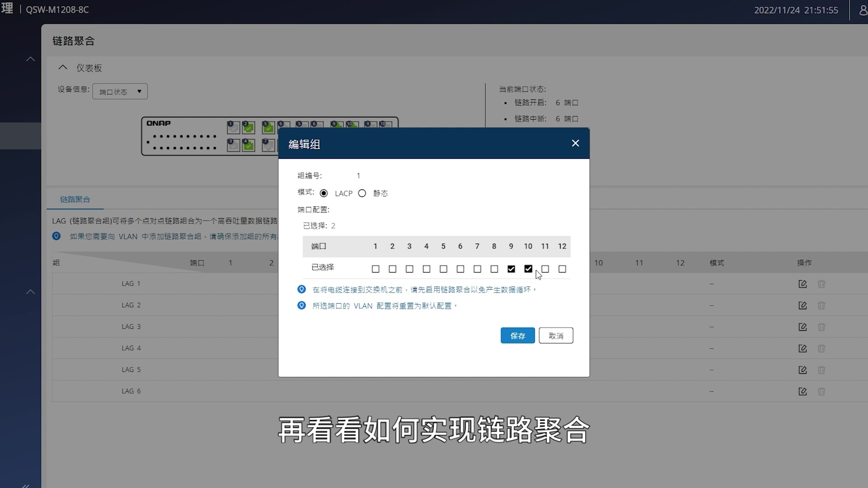Click info icon beside VLAN reset note
This screenshot has height=488, width=868.
(x=302, y=305)
